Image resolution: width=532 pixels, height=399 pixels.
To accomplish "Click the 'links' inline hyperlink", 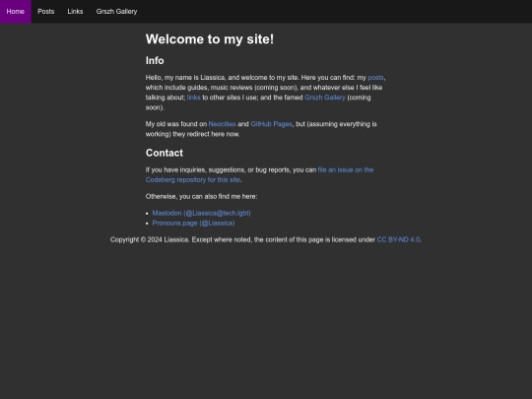I will [194, 98].
